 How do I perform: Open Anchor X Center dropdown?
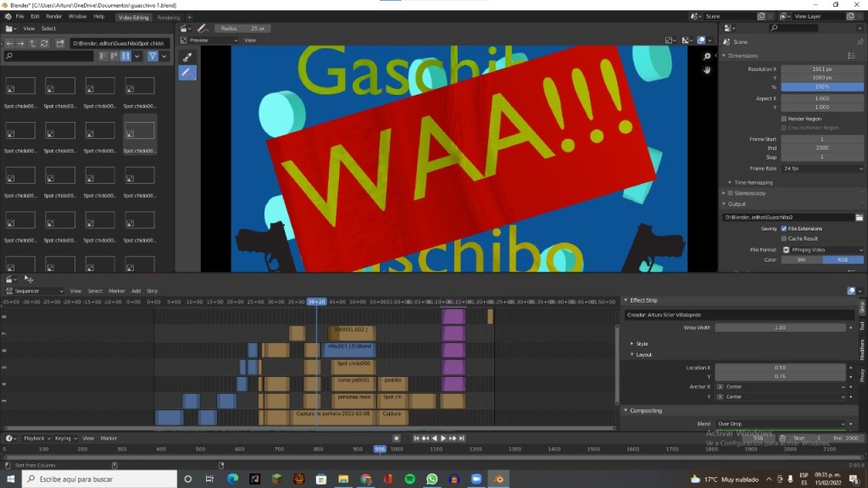click(x=781, y=386)
